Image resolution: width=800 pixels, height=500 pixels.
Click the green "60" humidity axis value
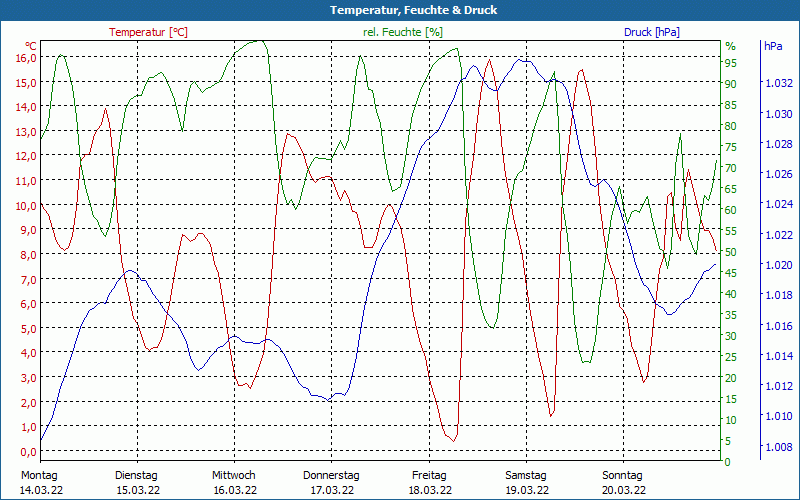point(731,210)
